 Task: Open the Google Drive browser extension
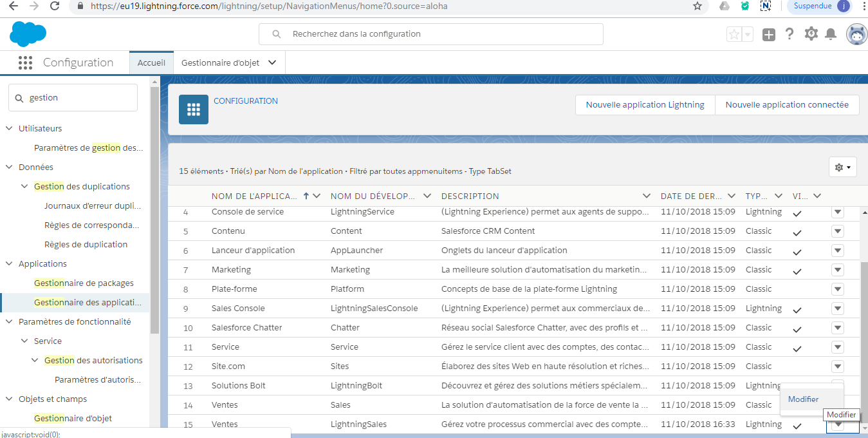coord(725,6)
